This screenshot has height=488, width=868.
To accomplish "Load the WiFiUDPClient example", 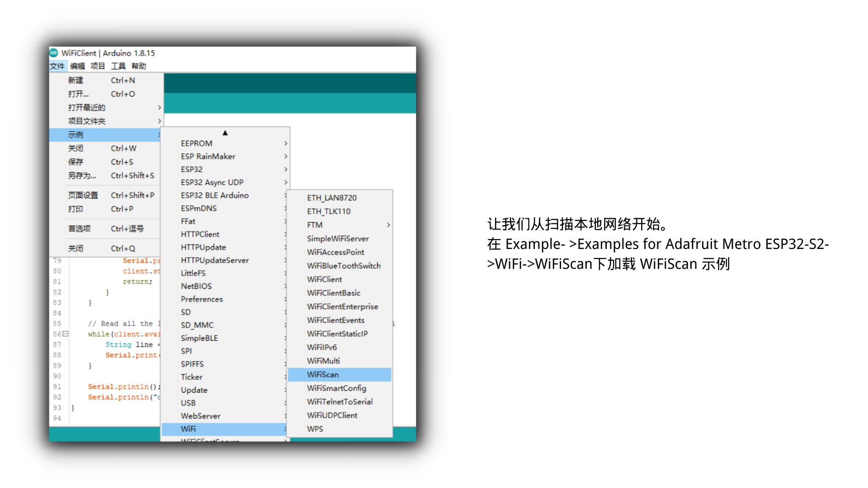I will [x=340, y=415].
